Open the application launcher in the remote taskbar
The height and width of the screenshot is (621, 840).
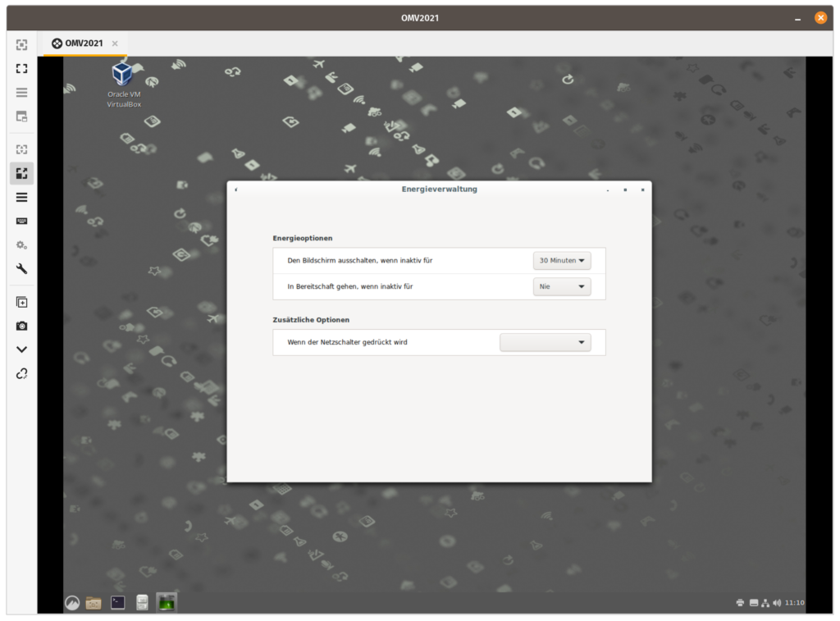click(72, 603)
